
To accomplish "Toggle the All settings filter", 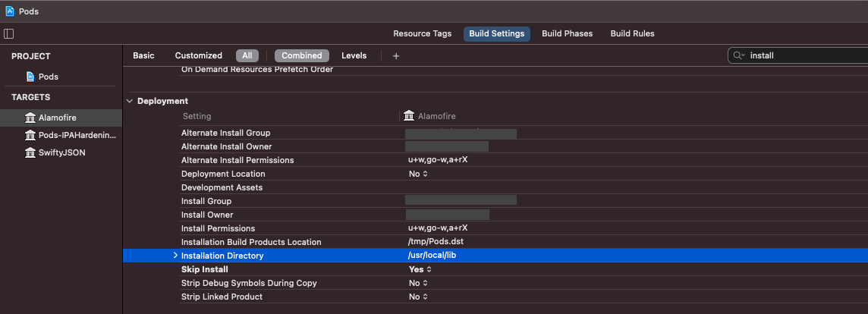I will click(247, 55).
